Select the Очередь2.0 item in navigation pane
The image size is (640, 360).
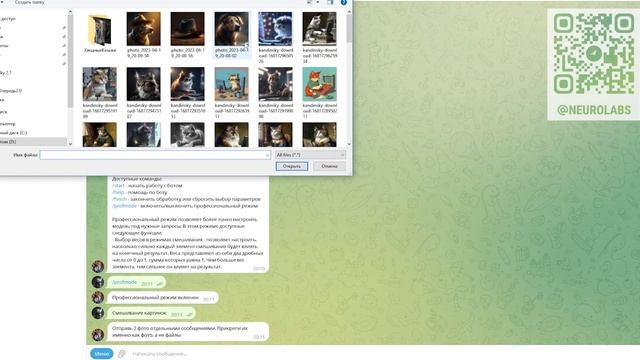coord(11,91)
